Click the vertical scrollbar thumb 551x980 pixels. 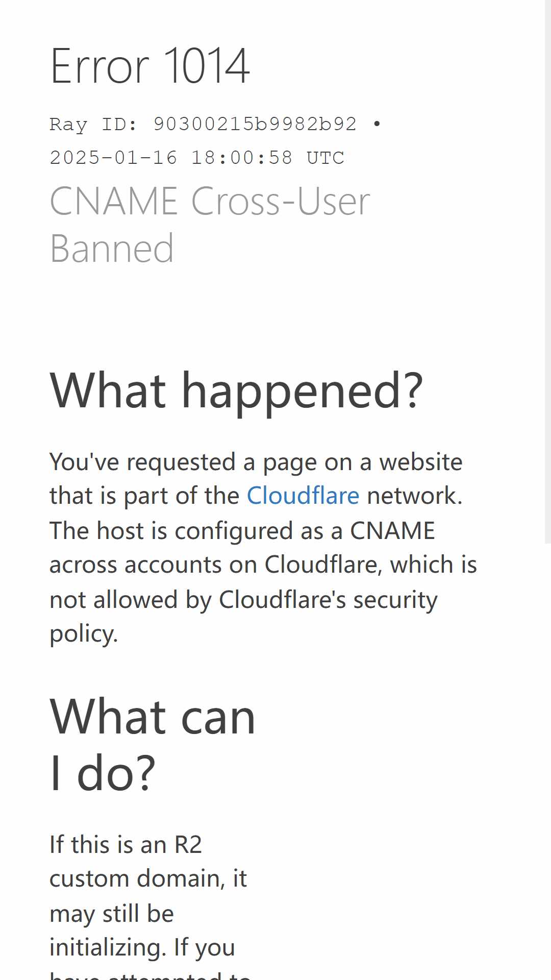coord(548,272)
